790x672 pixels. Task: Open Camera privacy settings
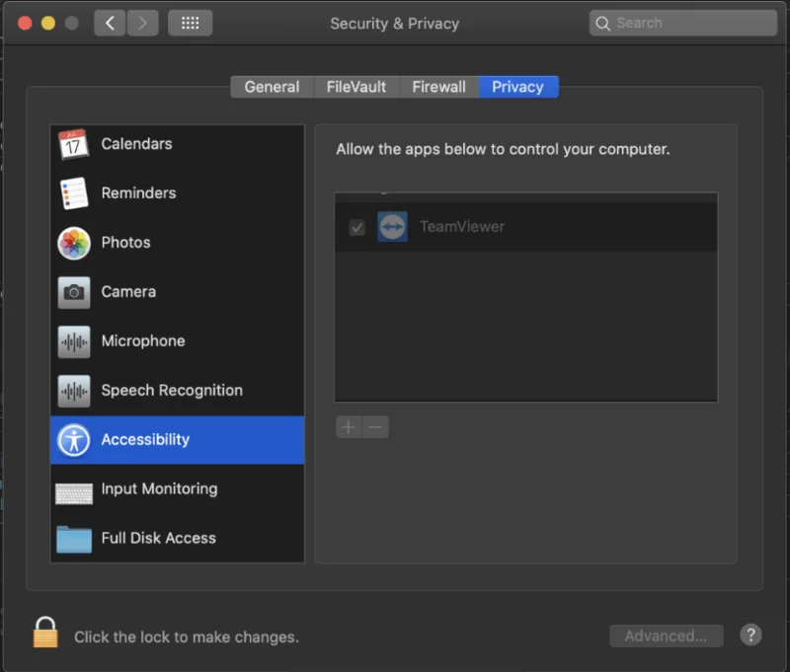click(127, 292)
